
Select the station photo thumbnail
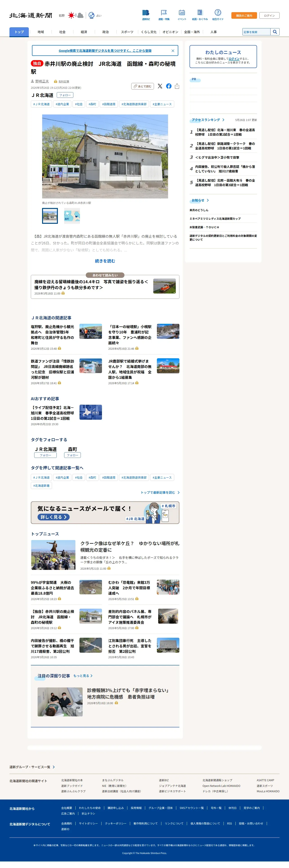coord(50,216)
